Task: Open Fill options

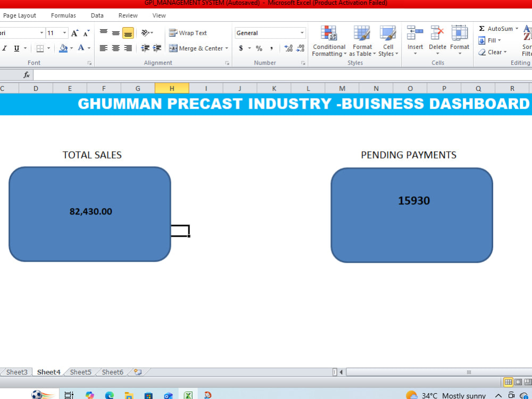Action: tap(489, 40)
